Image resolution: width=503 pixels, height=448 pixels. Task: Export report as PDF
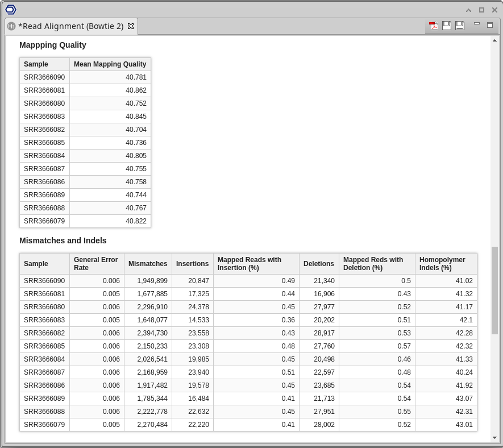click(434, 26)
